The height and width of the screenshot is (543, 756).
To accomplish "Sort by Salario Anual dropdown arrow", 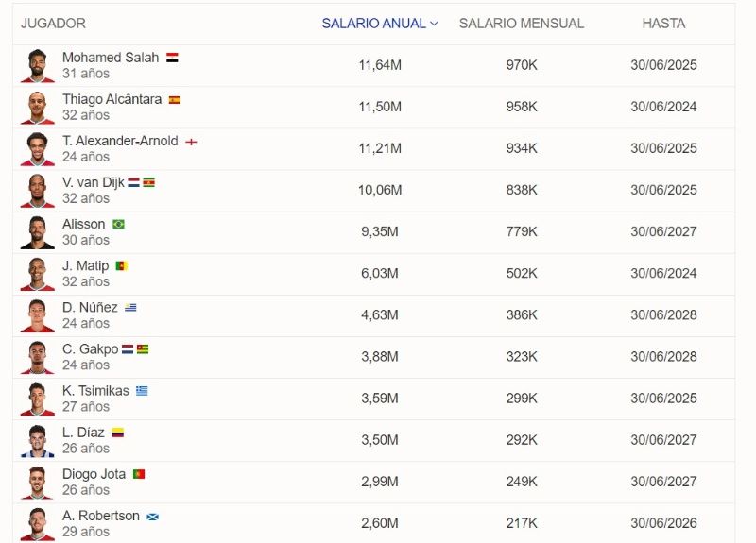I will (x=434, y=24).
